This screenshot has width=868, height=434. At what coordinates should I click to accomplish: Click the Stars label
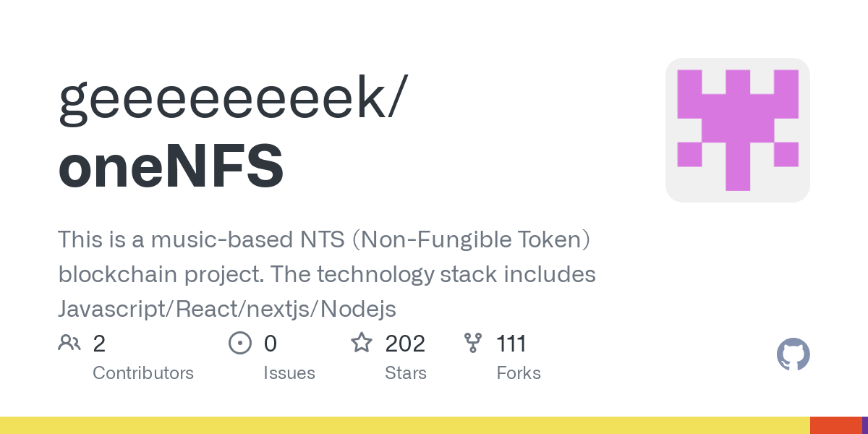(x=406, y=373)
